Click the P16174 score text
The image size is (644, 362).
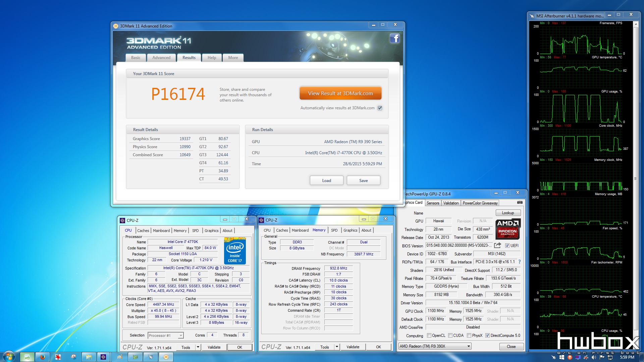[x=178, y=94]
